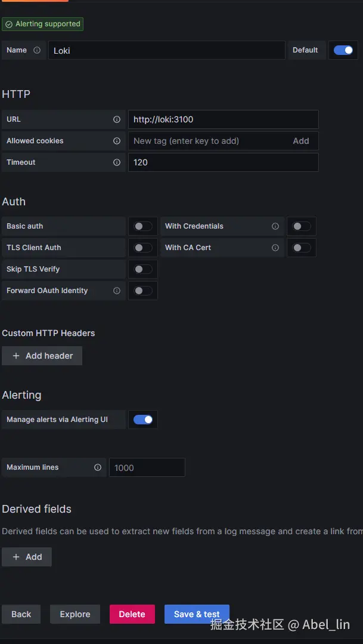
Task: Add a new derived field
Action: 27,557
